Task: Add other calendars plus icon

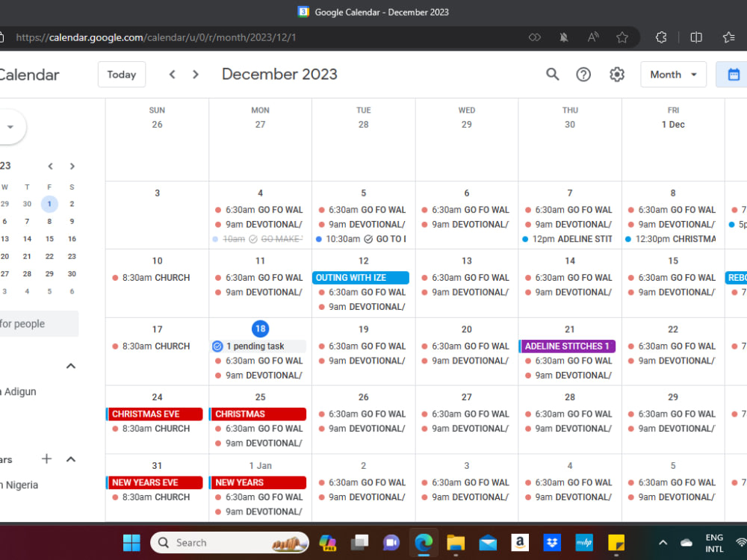Action: coord(46,459)
